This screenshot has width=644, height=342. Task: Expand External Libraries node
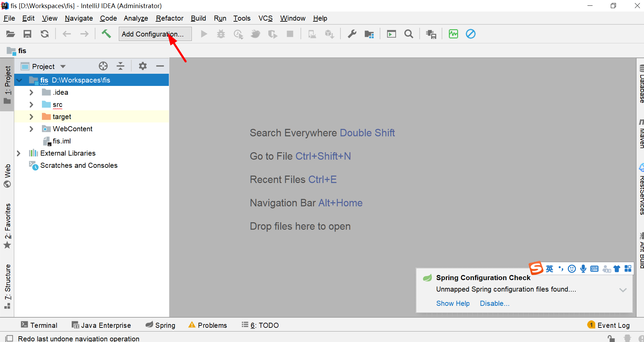tap(19, 153)
